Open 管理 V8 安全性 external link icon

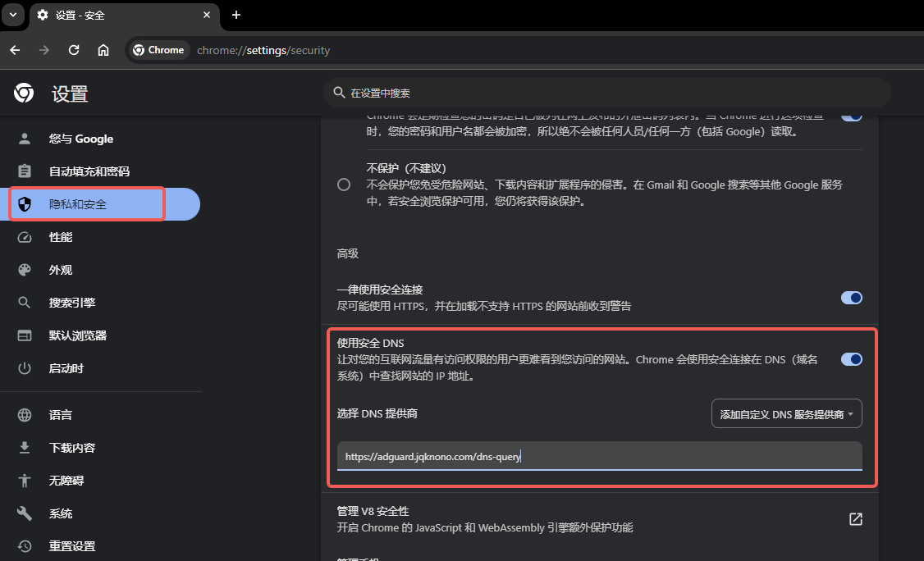855,518
